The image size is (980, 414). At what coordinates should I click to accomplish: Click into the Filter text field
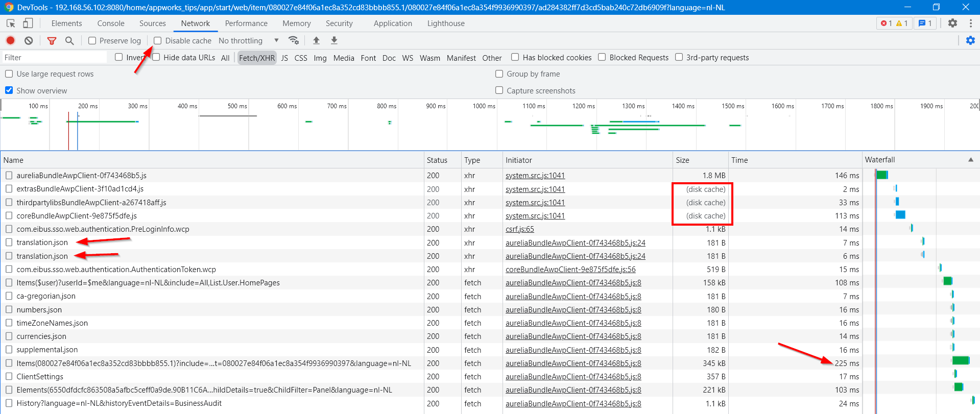(54, 58)
